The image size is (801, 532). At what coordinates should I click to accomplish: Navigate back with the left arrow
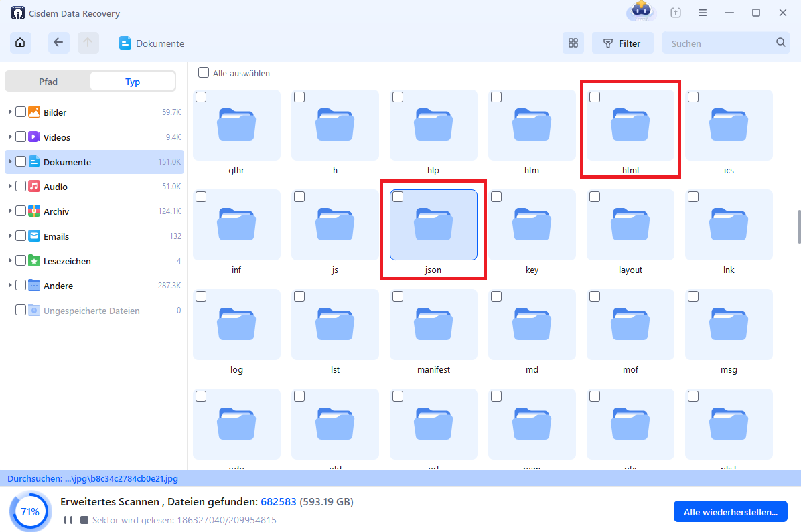click(59, 43)
